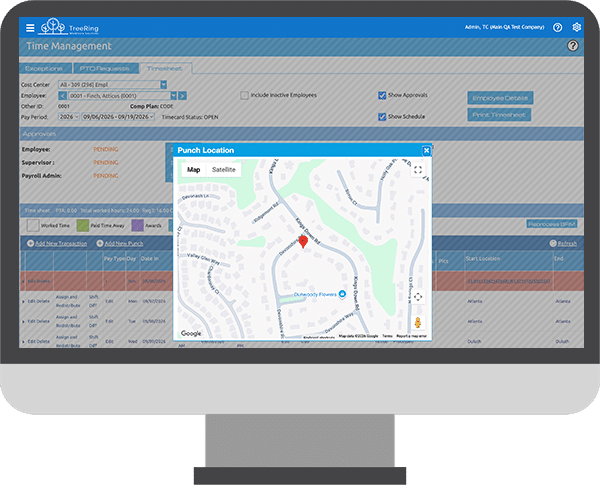Click Add New Punch link
The width and height of the screenshot is (600, 485).
pyautogui.click(x=124, y=243)
